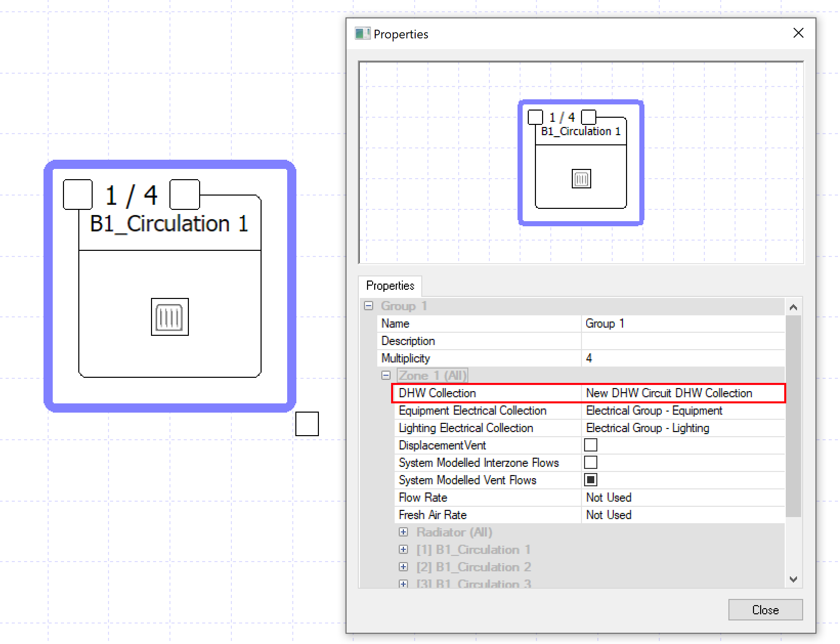Collapse the Group 1 section

(369, 306)
